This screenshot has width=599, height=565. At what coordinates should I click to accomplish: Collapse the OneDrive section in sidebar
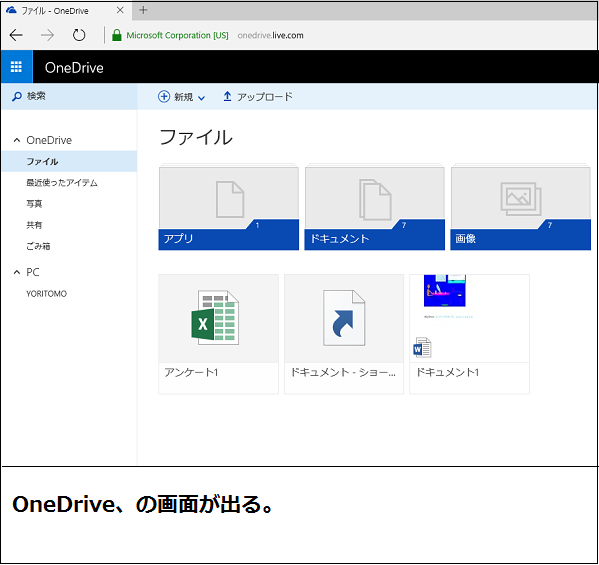17,140
